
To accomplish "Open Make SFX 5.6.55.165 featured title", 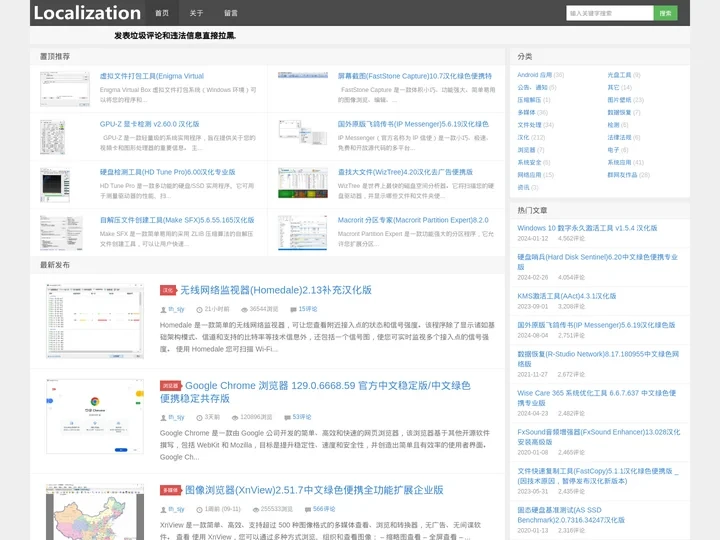I will (x=177, y=220).
